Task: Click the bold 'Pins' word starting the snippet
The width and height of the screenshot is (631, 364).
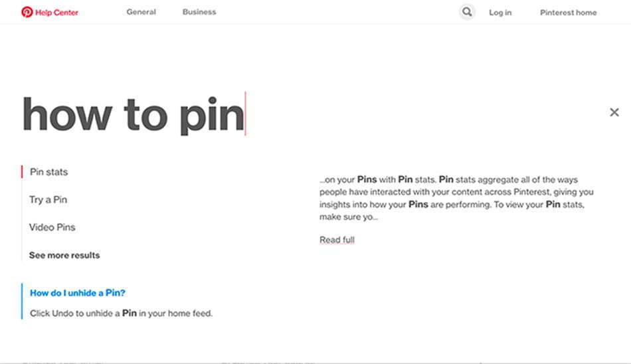Action: coord(367,179)
